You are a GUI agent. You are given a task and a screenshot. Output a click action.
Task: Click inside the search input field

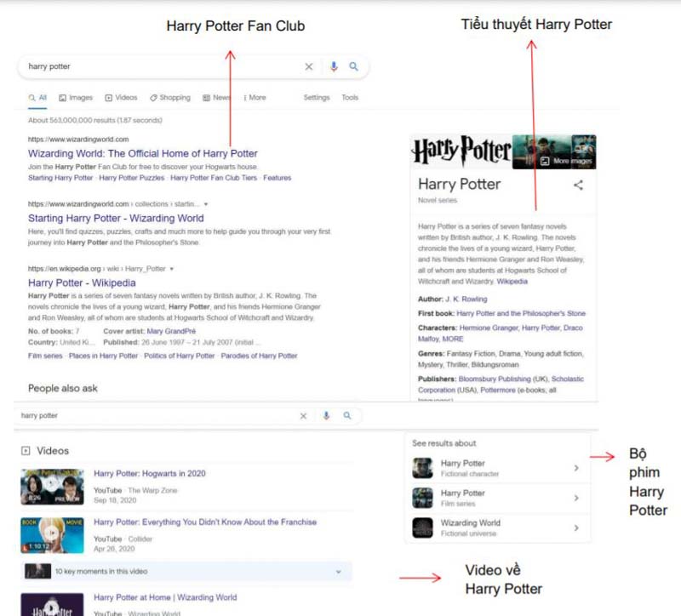coord(128,66)
